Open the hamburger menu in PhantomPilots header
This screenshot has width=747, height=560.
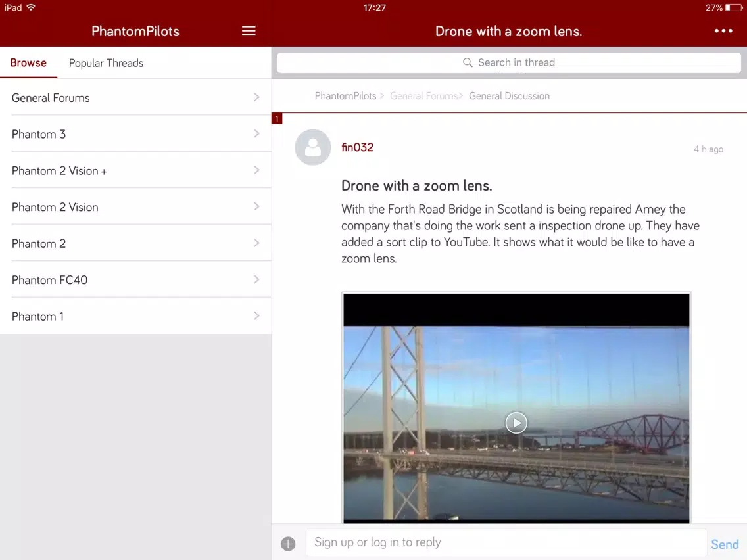click(248, 31)
